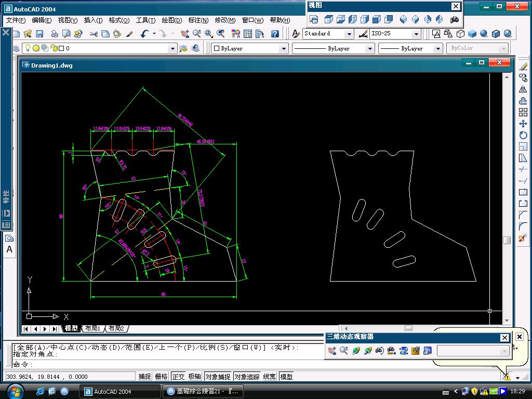
Task: Toggle 捕捉 snap mode in status bar
Action: 144,376
